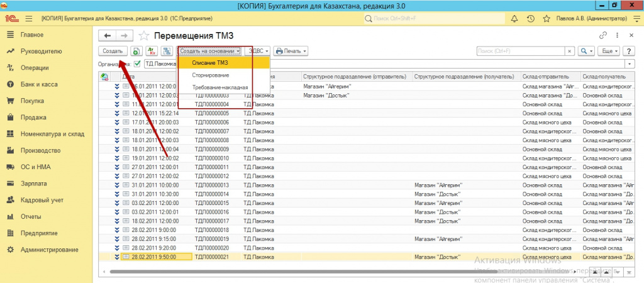The height and width of the screenshot is (283, 644).
Task: Clear search field with x button
Action: click(569, 52)
